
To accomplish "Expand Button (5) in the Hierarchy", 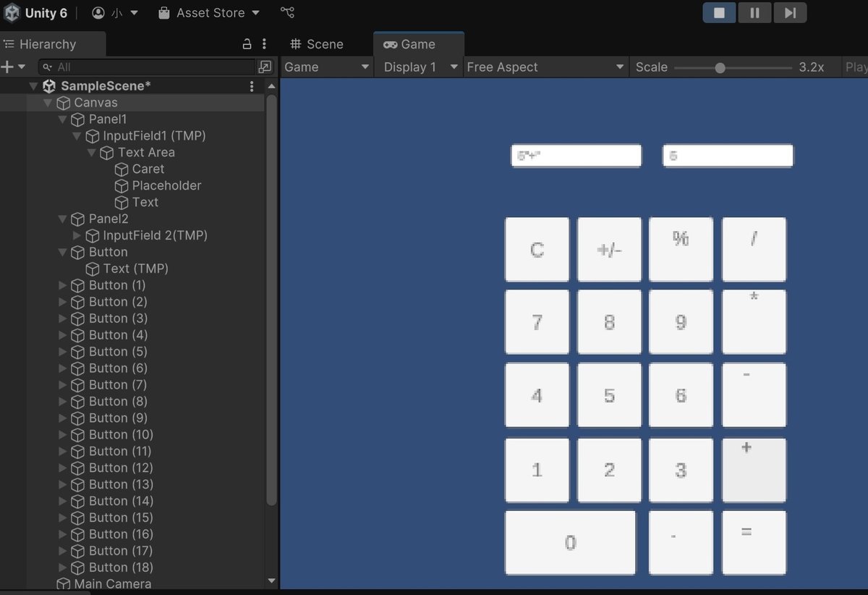I will click(61, 352).
